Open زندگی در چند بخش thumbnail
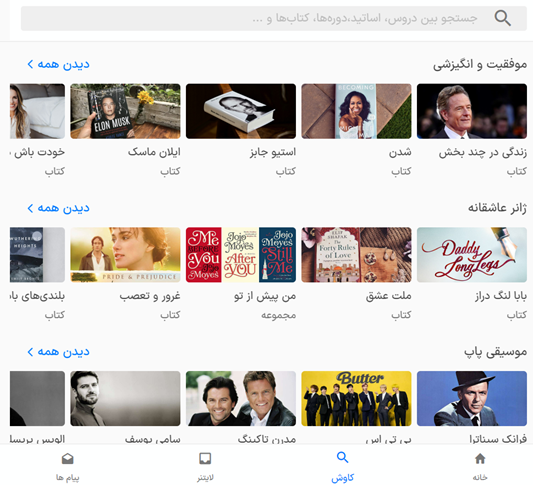The height and width of the screenshot is (485, 533). point(472,111)
